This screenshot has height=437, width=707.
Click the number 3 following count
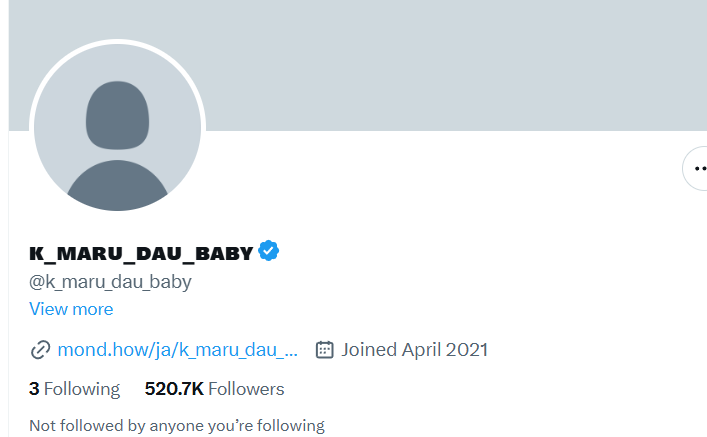34,389
